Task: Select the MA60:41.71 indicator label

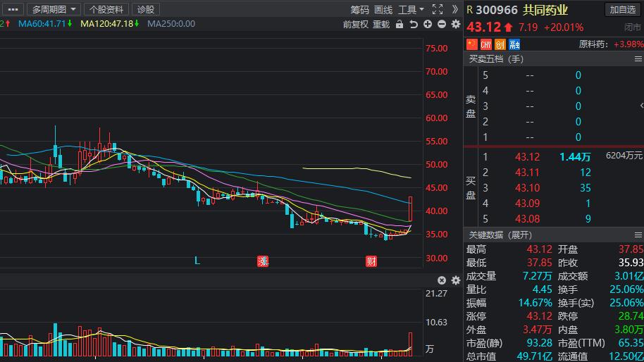Action: (45, 24)
